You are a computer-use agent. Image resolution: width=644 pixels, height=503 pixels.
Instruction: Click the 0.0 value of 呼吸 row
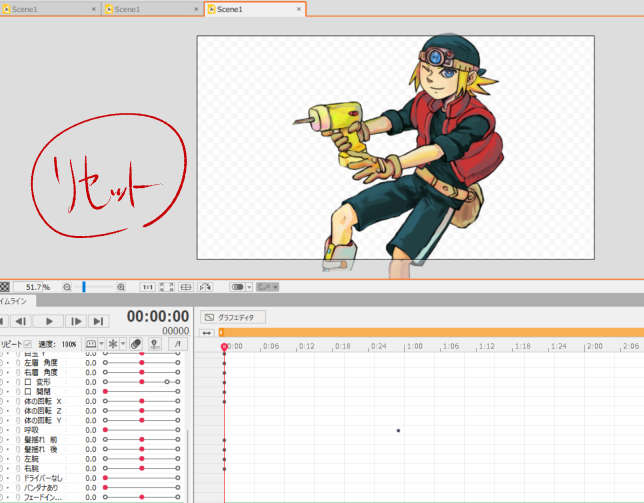click(91, 430)
